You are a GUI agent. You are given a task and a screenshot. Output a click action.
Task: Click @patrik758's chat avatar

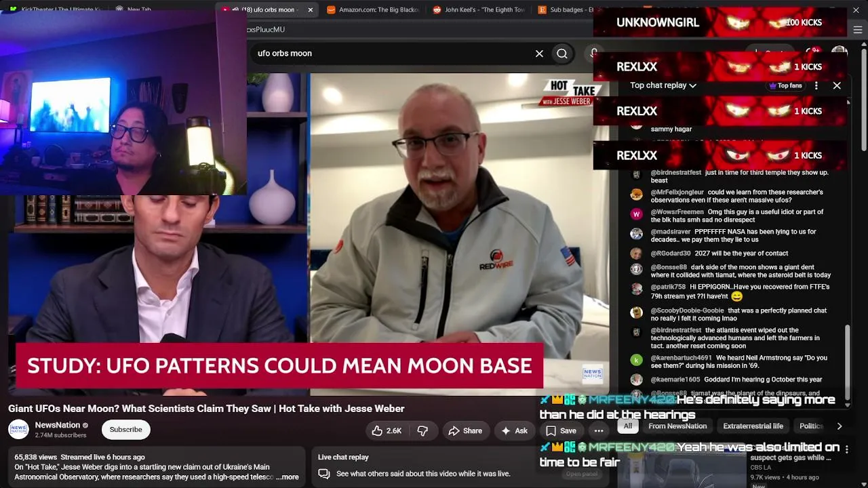(636, 289)
